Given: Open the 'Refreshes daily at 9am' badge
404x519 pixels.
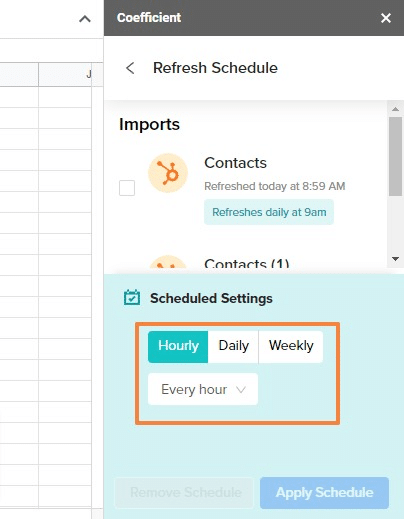Looking at the screenshot, I should coord(269,212).
